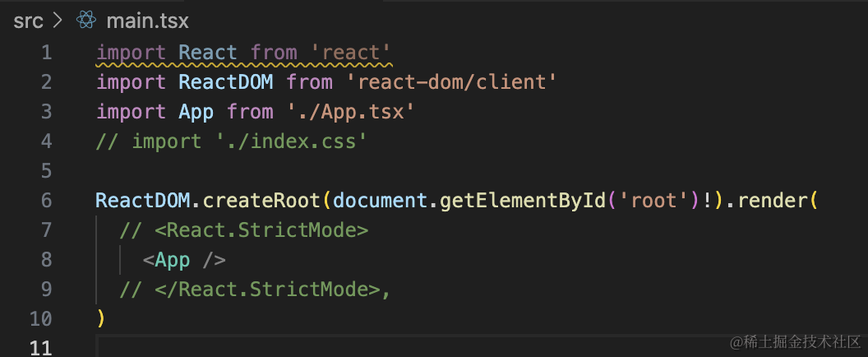The height and width of the screenshot is (357, 868).
Task: Click the 'root' string on line 6
Action: click(x=653, y=200)
